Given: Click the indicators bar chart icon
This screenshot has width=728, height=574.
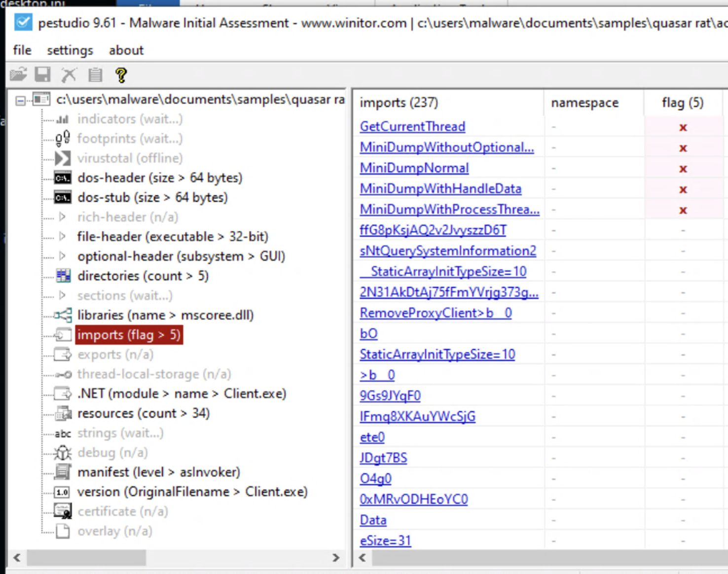Looking at the screenshot, I should pos(63,119).
